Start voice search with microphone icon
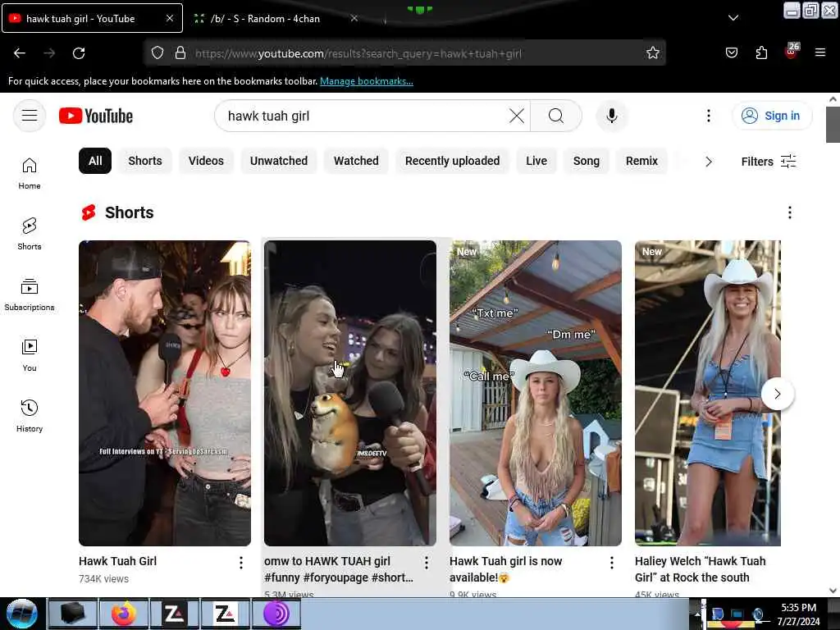The width and height of the screenshot is (840, 630). point(611,116)
